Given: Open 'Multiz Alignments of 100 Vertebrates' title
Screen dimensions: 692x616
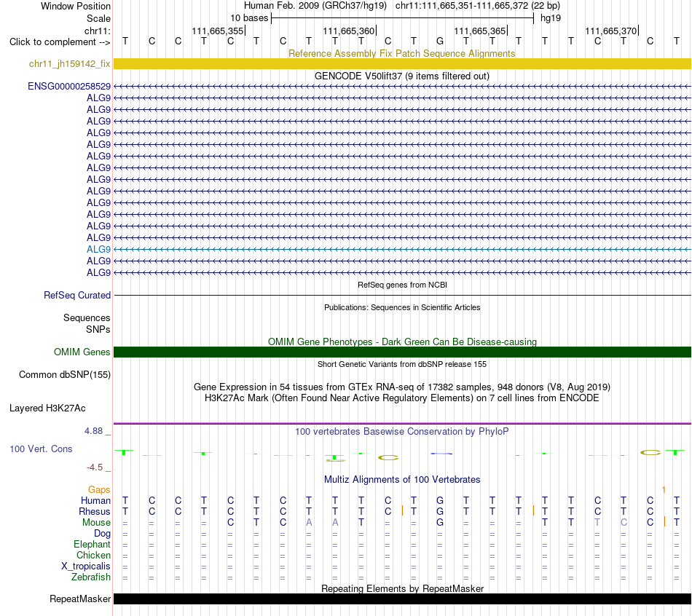Looking at the screenshot, I should click(401, 479).
